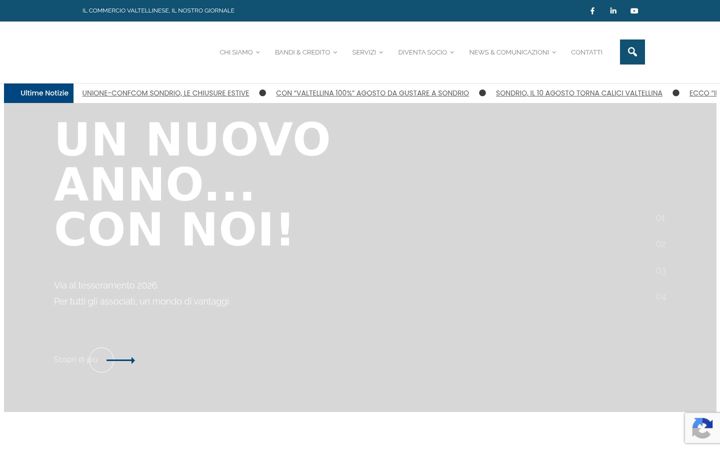Expand the News & Comunicazioni menu
The image size is (720, 450).
512,52
